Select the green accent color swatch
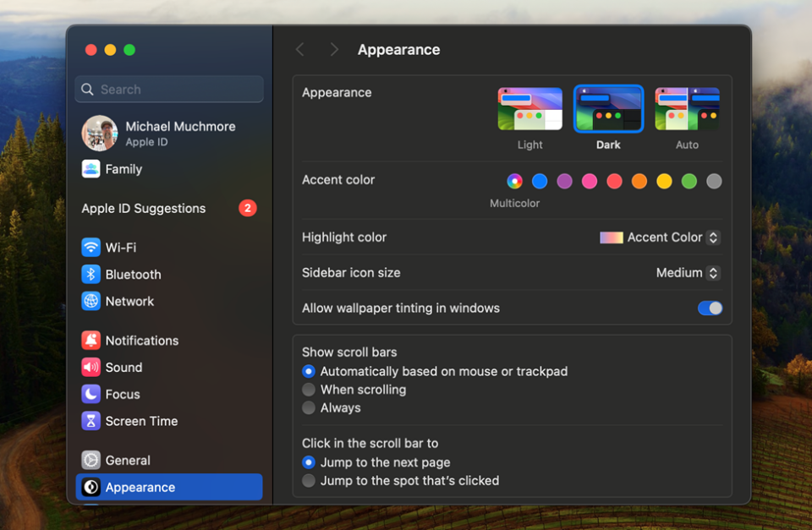This screenshot has height=530, width=812. 689,181
